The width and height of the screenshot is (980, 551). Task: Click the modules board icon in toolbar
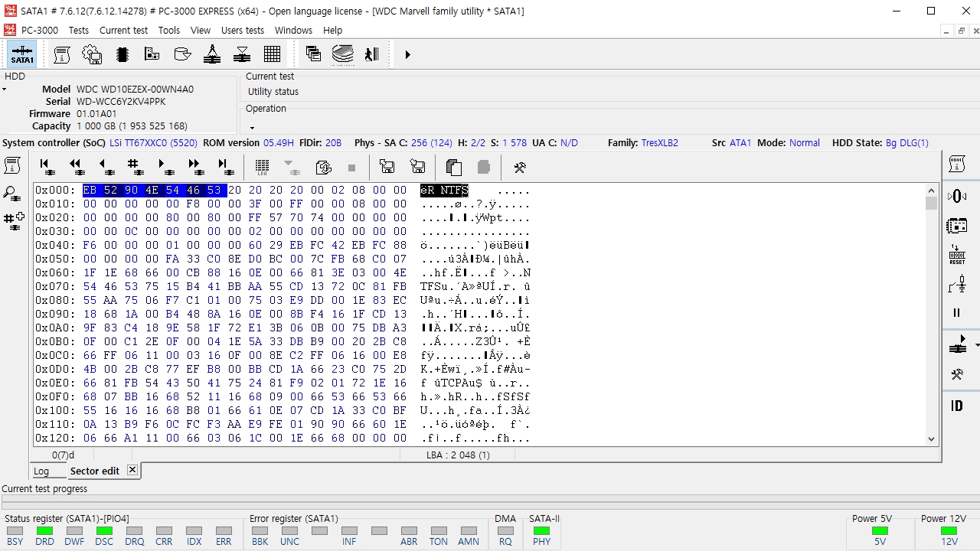(152, 54)
